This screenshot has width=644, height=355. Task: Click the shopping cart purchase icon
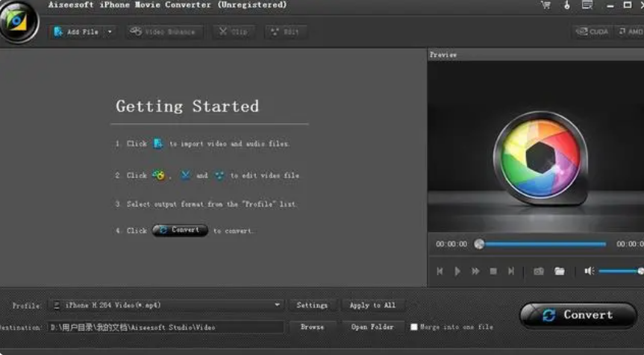[545, 5]
